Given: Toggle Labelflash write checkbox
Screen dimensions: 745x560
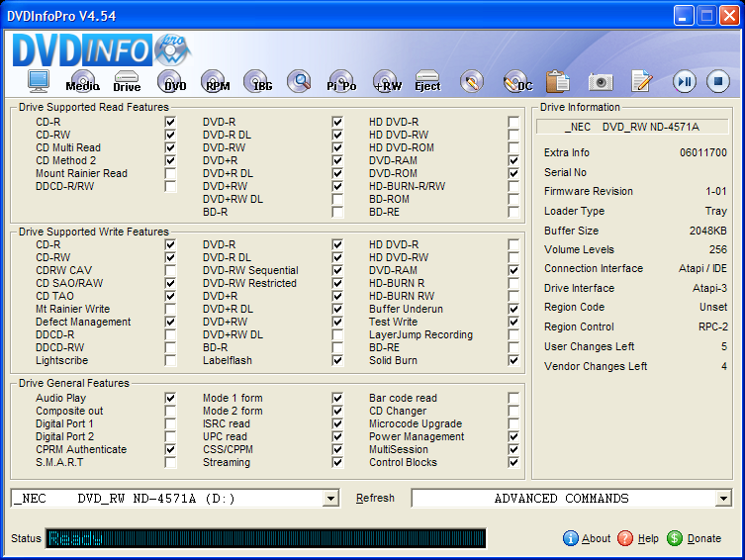Looking at the screenshot, I should [x=337, y=360].
